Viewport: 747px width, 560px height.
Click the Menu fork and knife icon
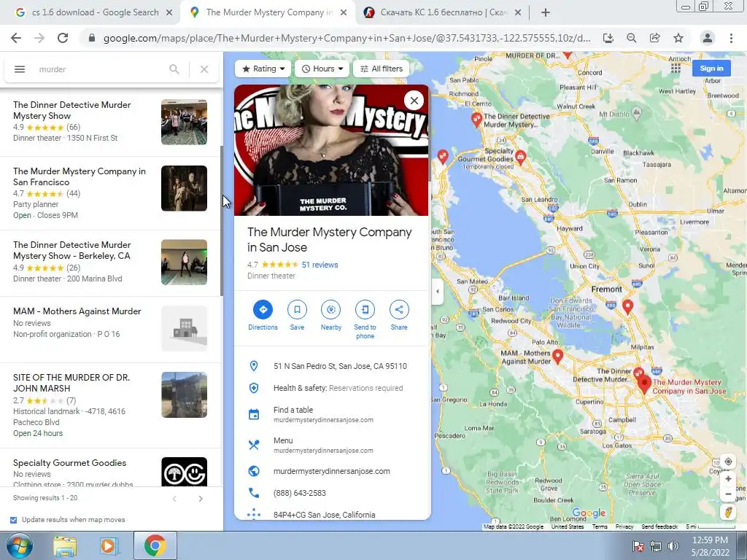point(254,445)
